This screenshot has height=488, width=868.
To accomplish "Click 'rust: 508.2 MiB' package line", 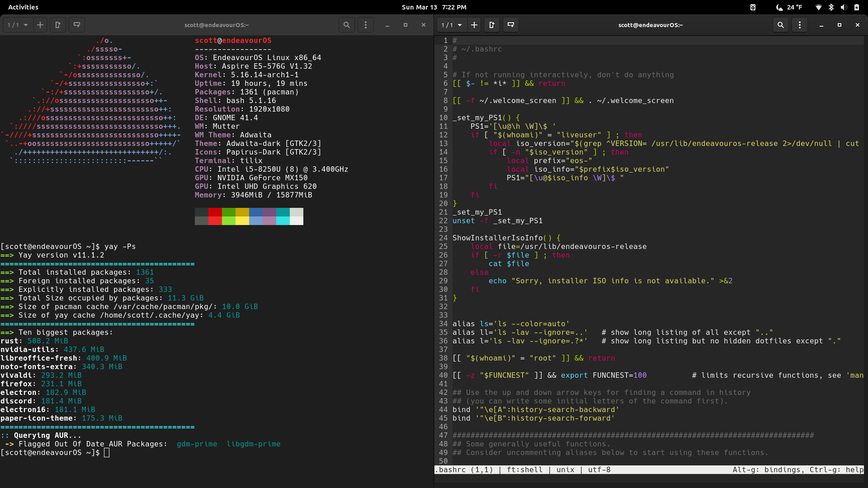I will pos(34,341).
